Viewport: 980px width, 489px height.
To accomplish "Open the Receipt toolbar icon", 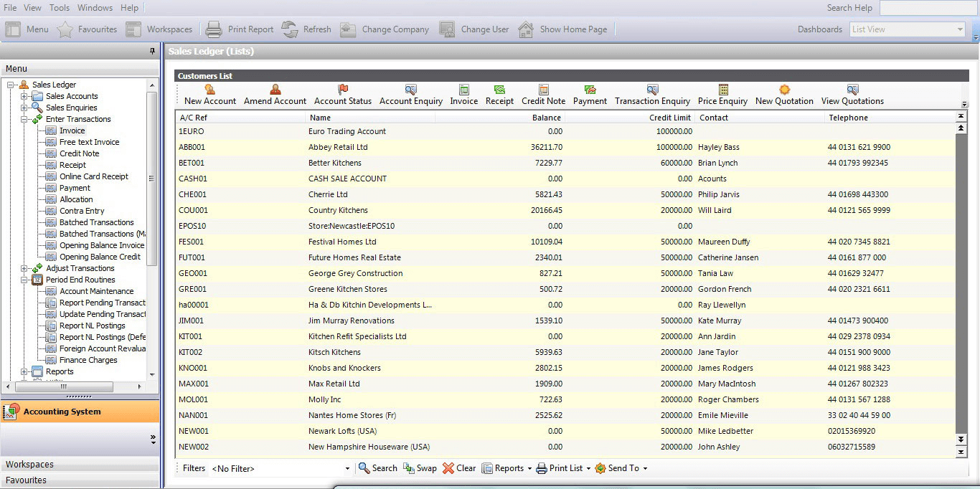I will click(x=499, y=90).
